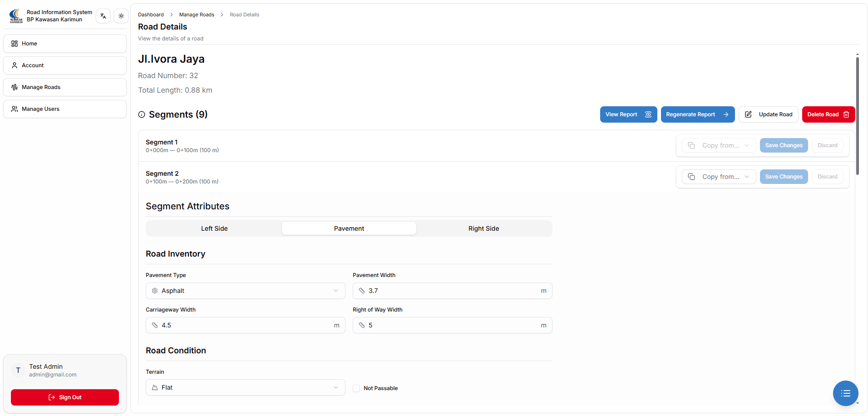Expand the Pavement Type dropdown

[245, 291]
